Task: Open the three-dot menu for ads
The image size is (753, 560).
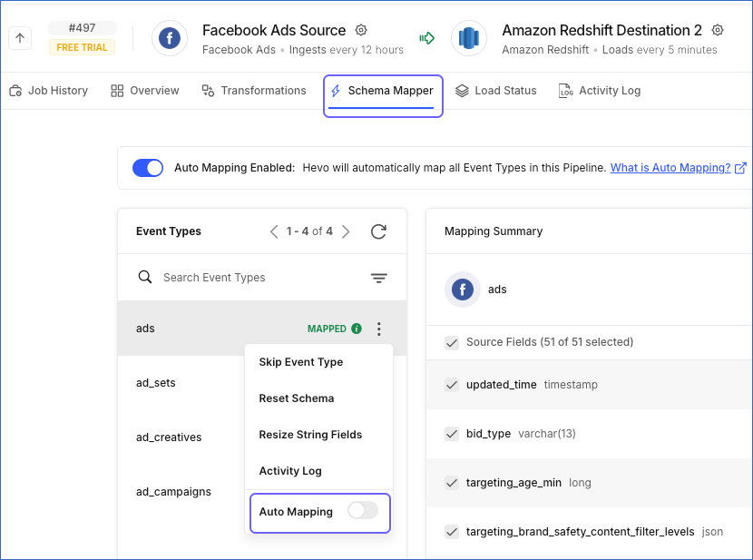Action: coord(379,329)
